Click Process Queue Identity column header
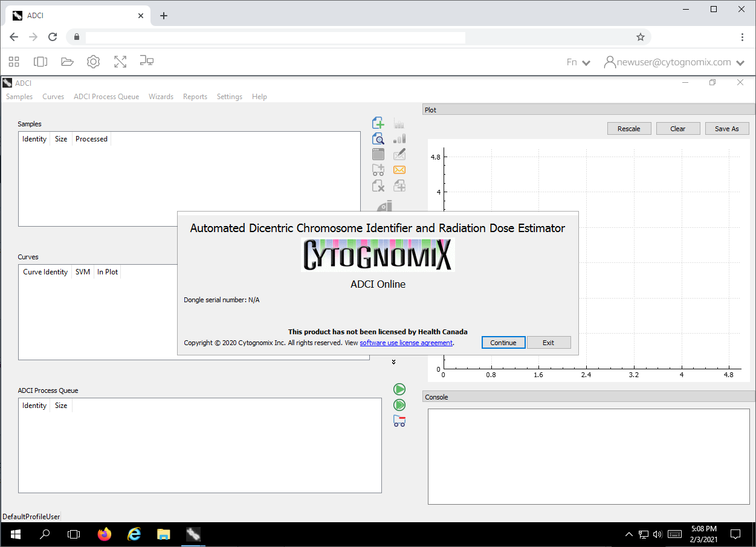This screenshot has width=756, height=547. pyautogui.click(x=34, y=406)
